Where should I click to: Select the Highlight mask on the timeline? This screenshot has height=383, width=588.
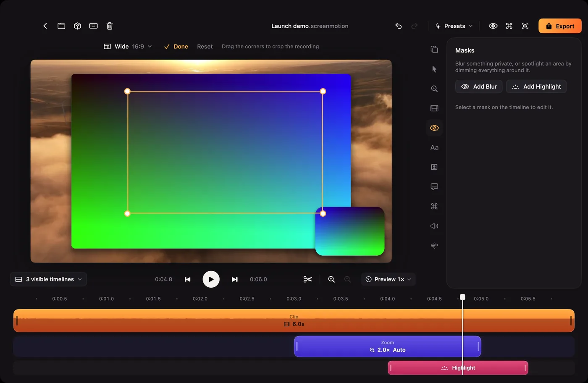coord(458,368)
